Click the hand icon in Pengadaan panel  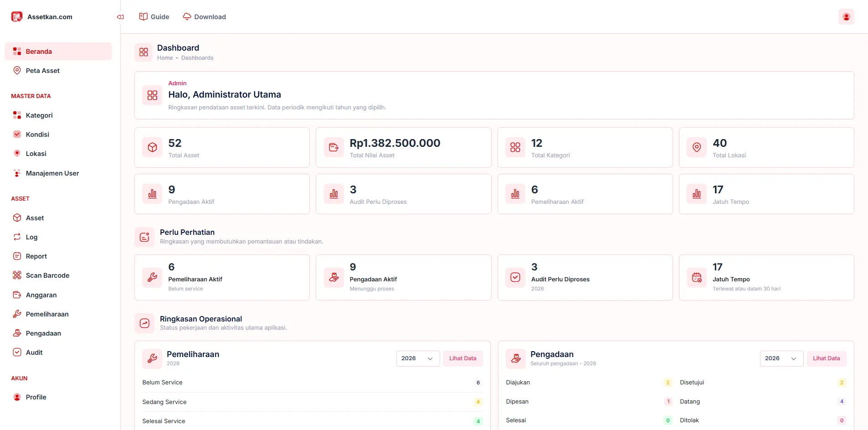click(x=516, y=358)
